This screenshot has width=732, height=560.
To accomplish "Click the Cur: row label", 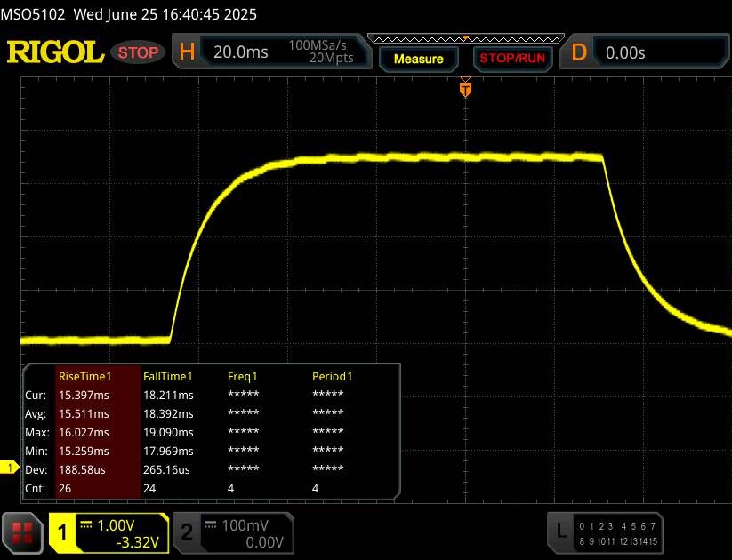I will tap(36, 395).
